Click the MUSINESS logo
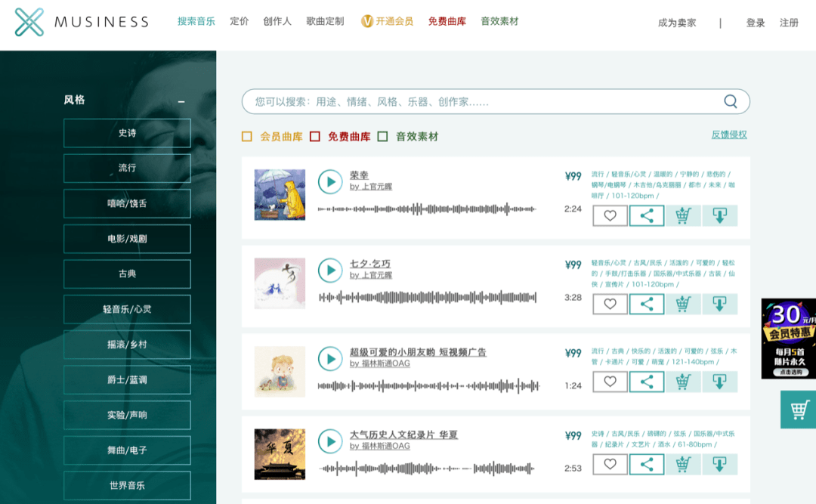The image size is (816, 504). click(x=81, y=22)
